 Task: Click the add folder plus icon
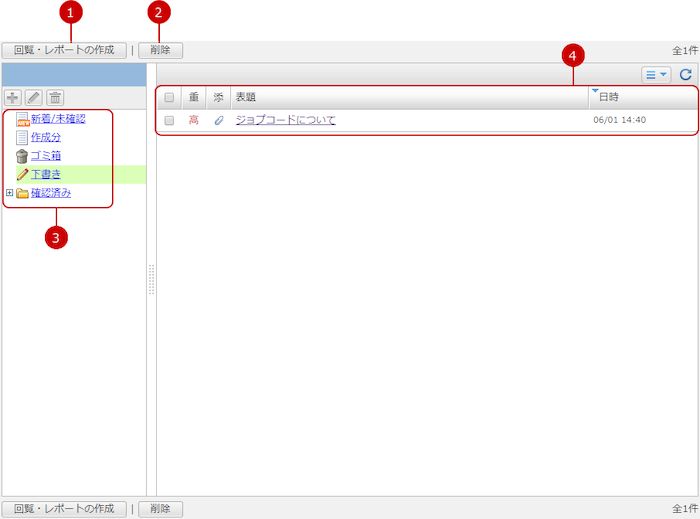[12, 98]
